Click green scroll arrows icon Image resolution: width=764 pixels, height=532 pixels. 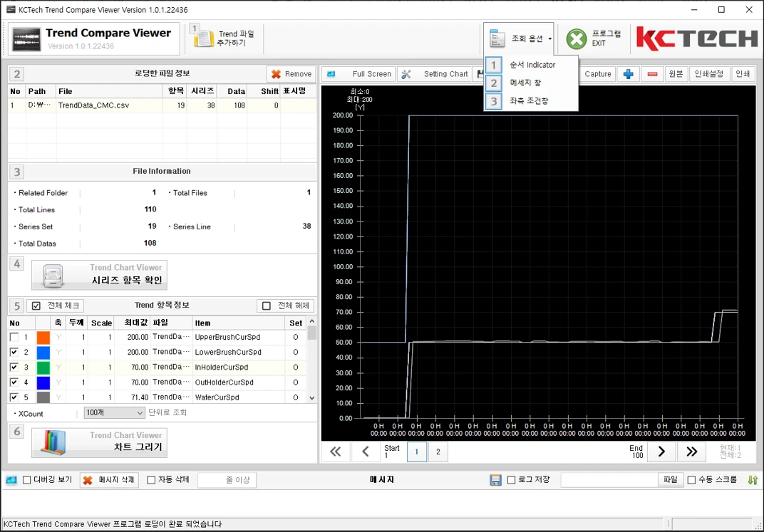(753, 480)
